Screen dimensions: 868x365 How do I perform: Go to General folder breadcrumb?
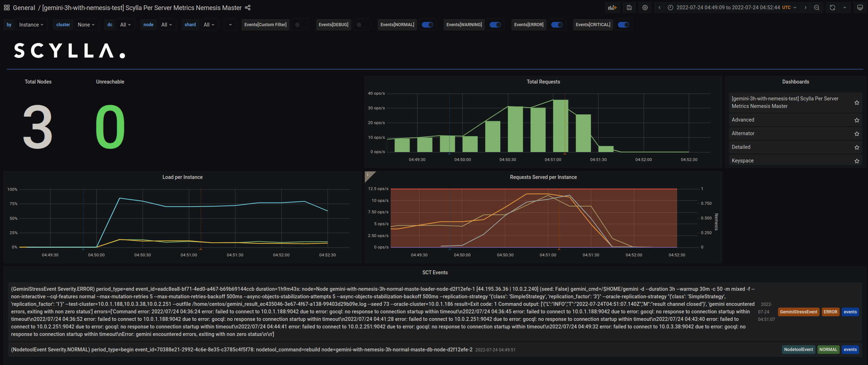point(24,8)
